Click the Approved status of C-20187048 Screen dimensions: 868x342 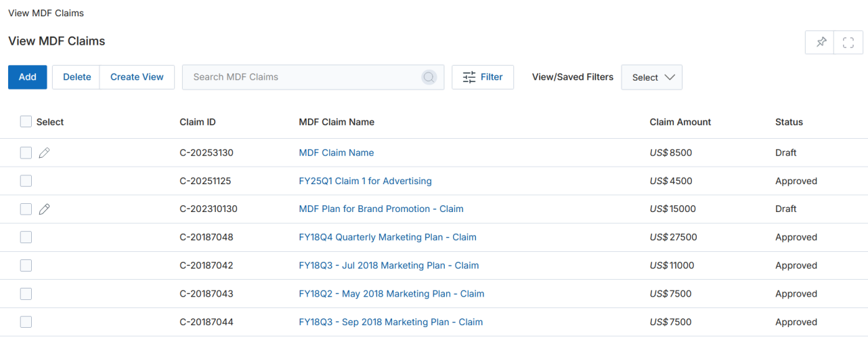pyautogui.click(x=796, y=237)
